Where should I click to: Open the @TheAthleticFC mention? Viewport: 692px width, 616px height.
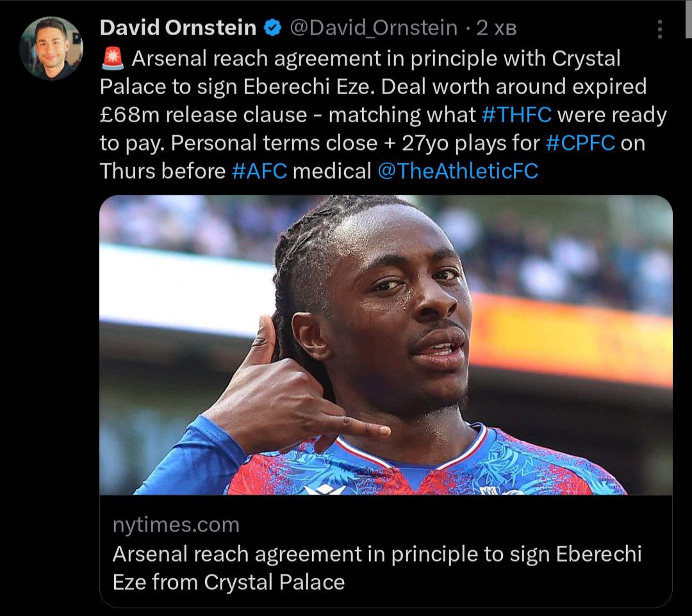(458, 172)
